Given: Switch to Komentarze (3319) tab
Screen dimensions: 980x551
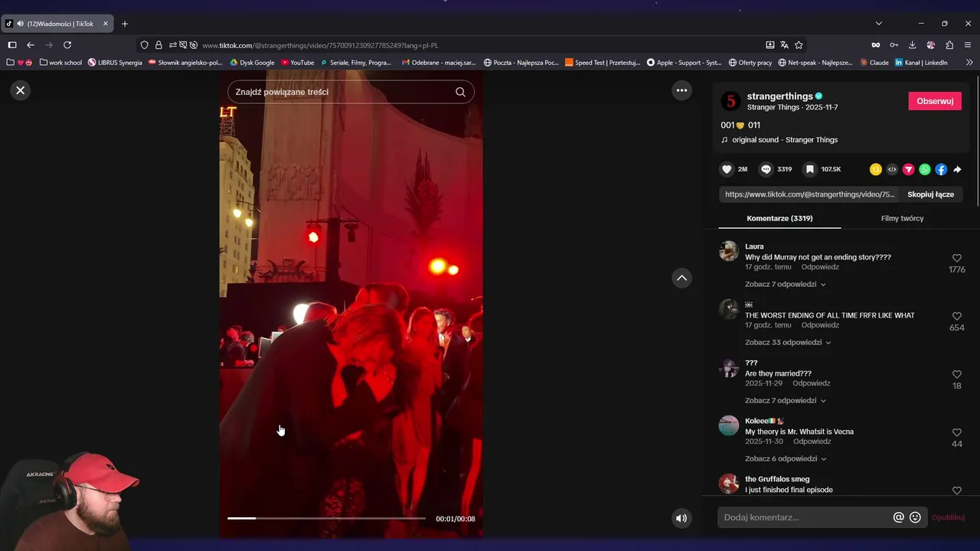Looking at the screenshot, I should click(x=779, y=218).
